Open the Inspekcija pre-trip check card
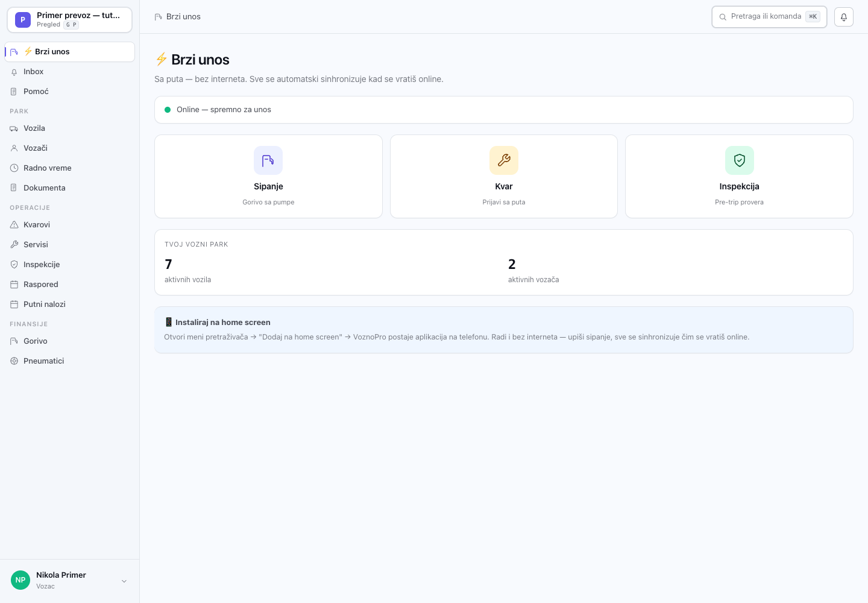 [740, 176]
